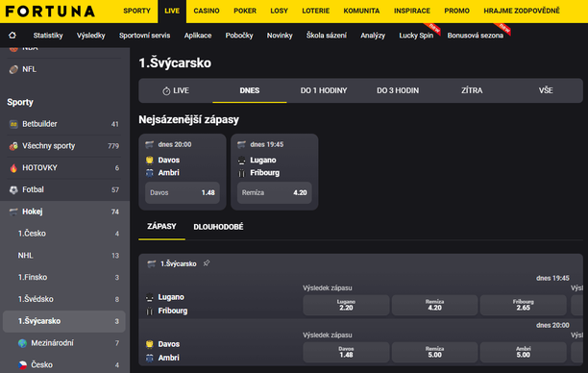Go to home icon in secondary bar
The image size is (588, 373).
[x=12, y=36]
